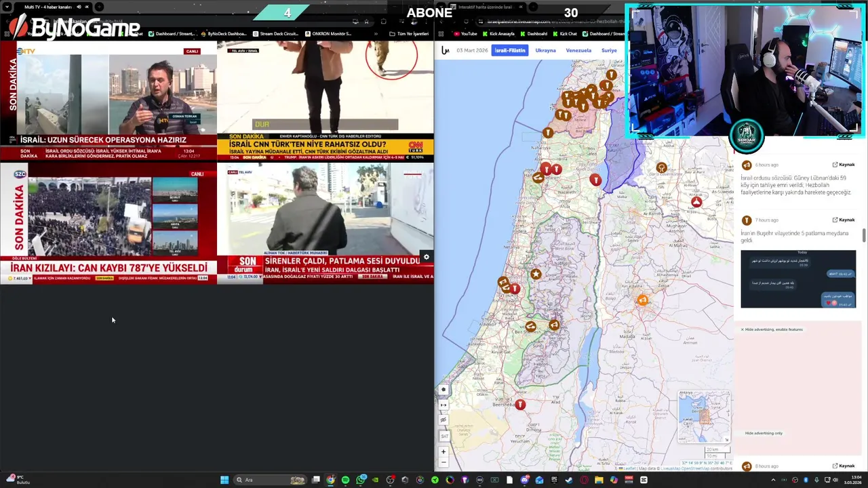Viewport: 868px width, 488px height.
Task: Open the brown marker near Nahariyya coast
Action: point(548,133)
